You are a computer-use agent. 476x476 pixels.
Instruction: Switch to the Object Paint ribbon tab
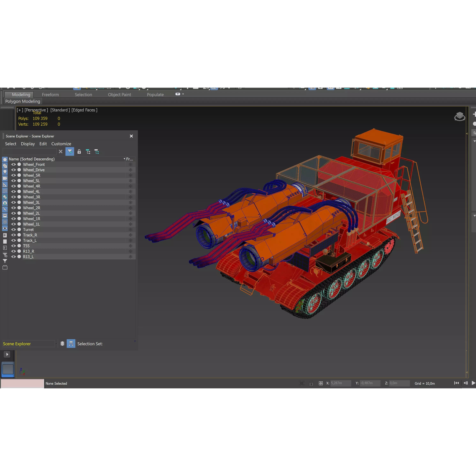pyautogui.click(x=119, y=94)
